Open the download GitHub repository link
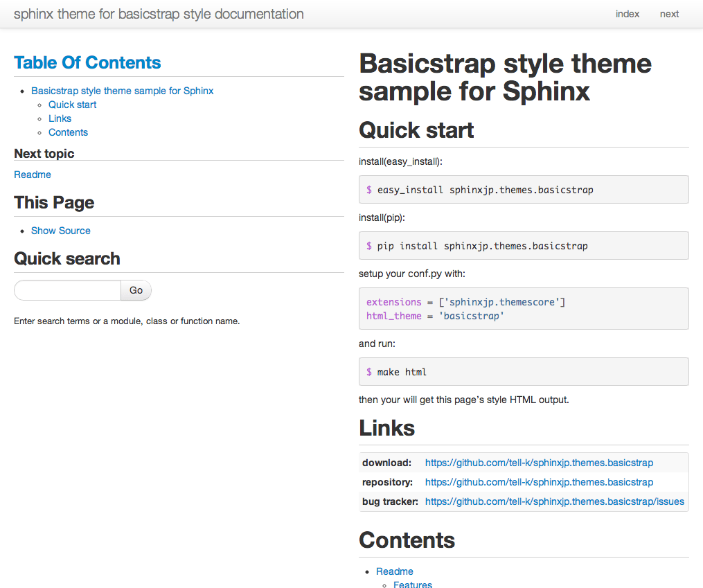The height and width of the screenshot is (588, 703). tap(539, 463)
